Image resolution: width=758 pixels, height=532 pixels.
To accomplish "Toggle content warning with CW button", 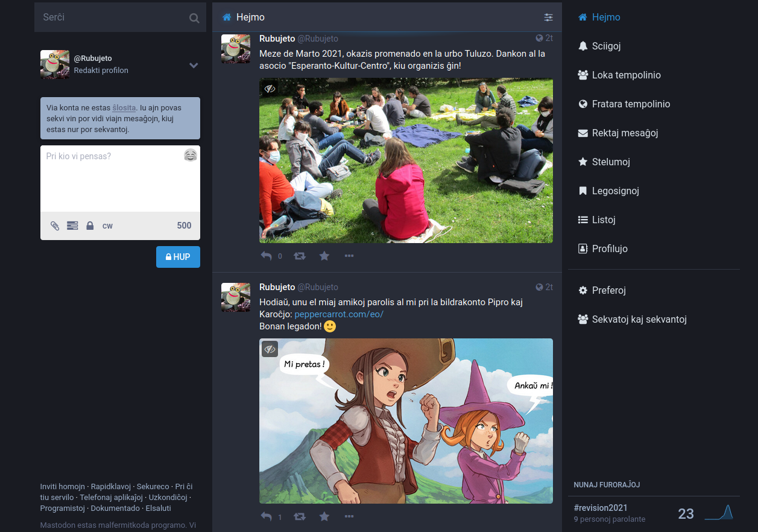I will (107, 226).
